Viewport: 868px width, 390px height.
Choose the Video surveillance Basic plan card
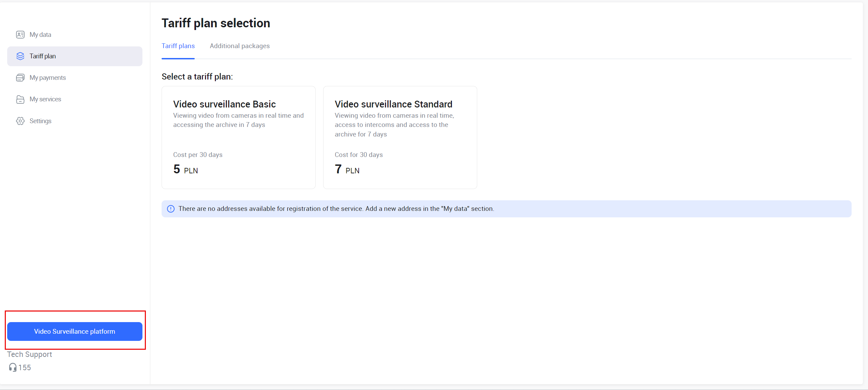(238, 137)
